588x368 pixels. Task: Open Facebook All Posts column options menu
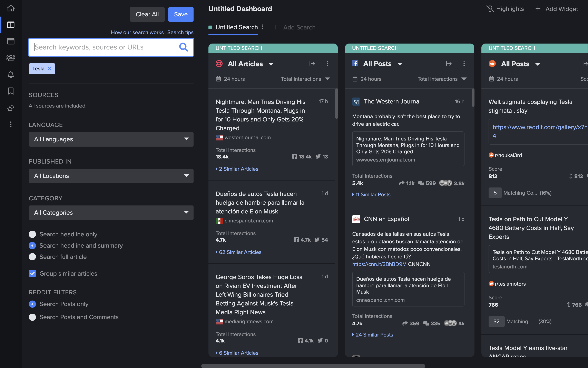pos(464,64)
